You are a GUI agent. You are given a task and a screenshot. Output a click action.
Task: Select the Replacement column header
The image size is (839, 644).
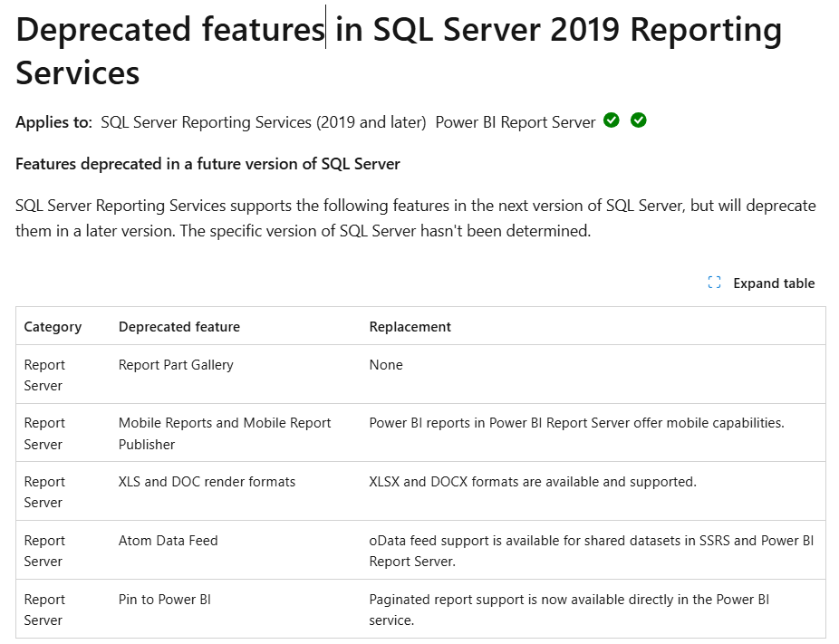point(408,326)
